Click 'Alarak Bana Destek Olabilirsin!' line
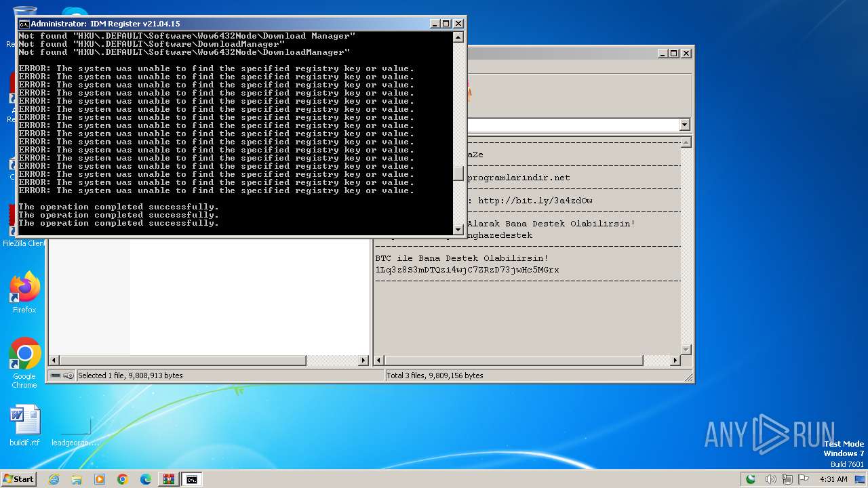This screenshot has height=488, width=868. coord(551,224)
